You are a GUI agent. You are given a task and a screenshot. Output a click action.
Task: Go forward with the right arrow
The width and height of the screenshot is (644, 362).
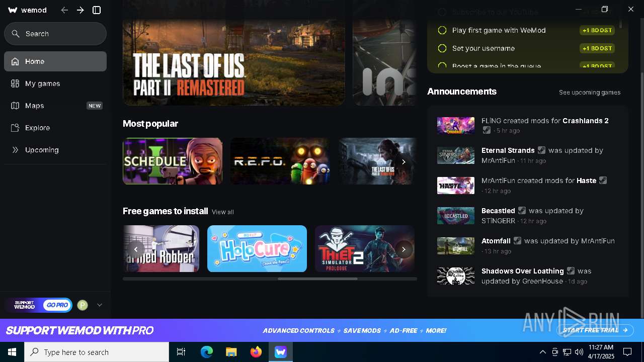tap(80, 10)
